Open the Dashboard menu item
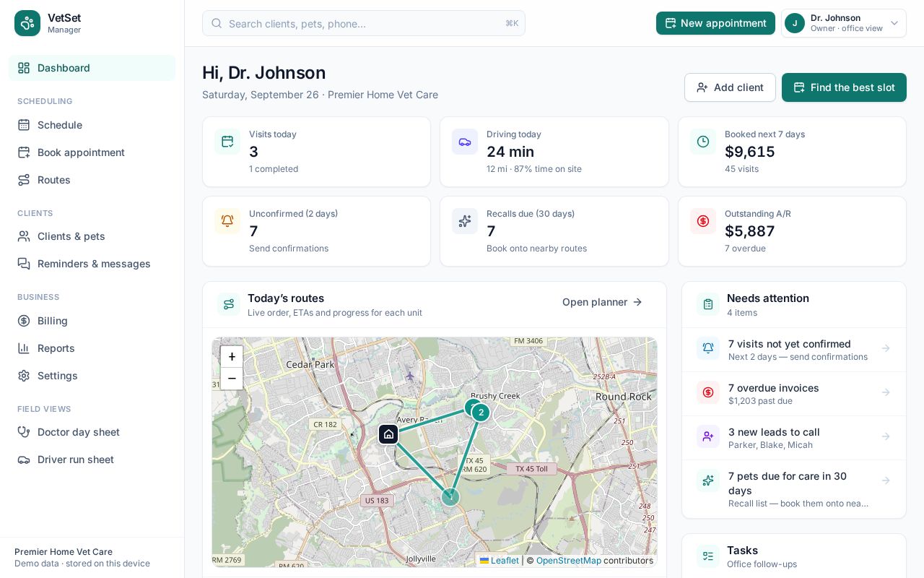Image resolution: width=924 pixels, height=578 pixels. 92,68
